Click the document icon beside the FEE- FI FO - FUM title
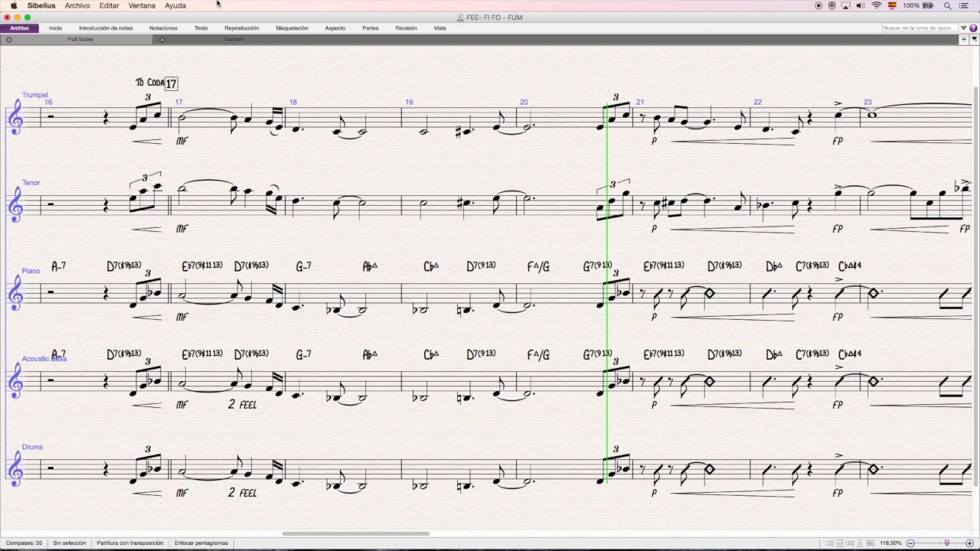980x551 pixels. 460,18
